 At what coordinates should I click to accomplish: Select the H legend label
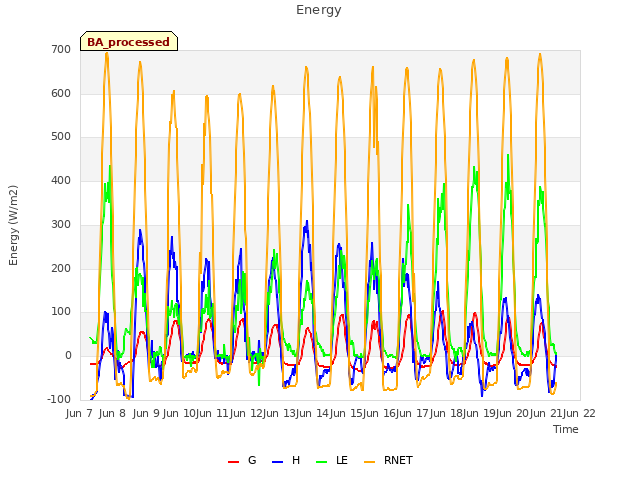coord(296,460)
